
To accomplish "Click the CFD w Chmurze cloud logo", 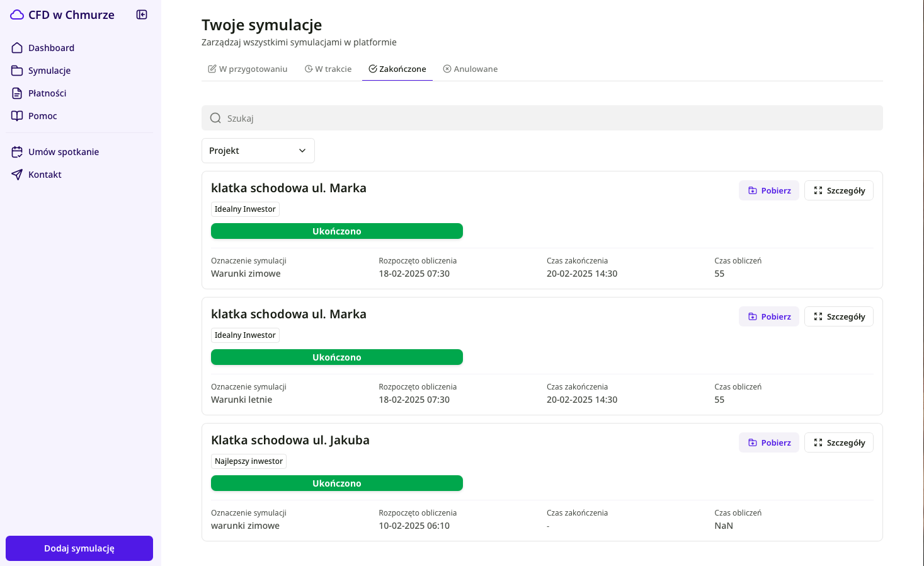I will (17, 14).
